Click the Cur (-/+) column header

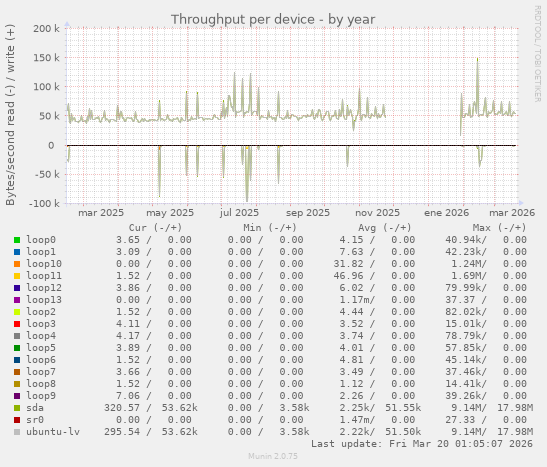pyautogui.click(x=155, y=228)
